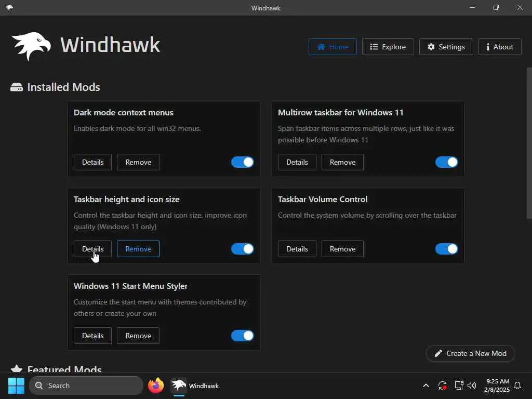The image size is (532, 399).
Task: Remove the Multirow taskbar for Windows 11 mod
Action: click(342, 162)
